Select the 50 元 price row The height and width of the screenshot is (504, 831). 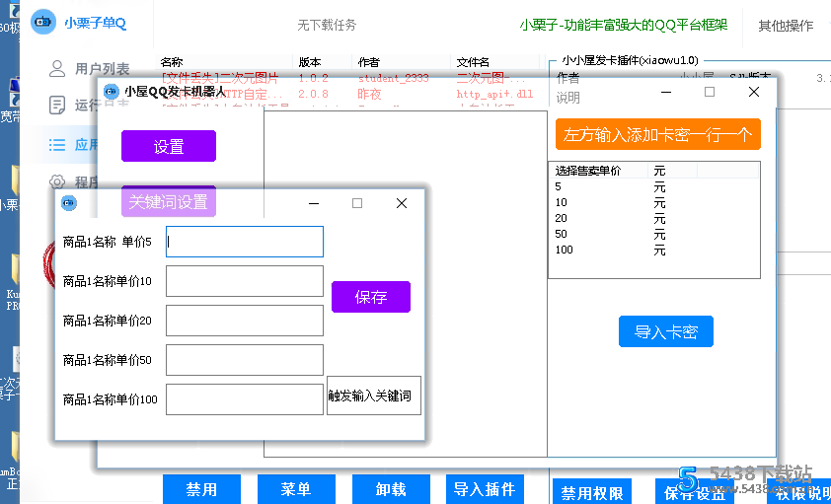point(654,234)
